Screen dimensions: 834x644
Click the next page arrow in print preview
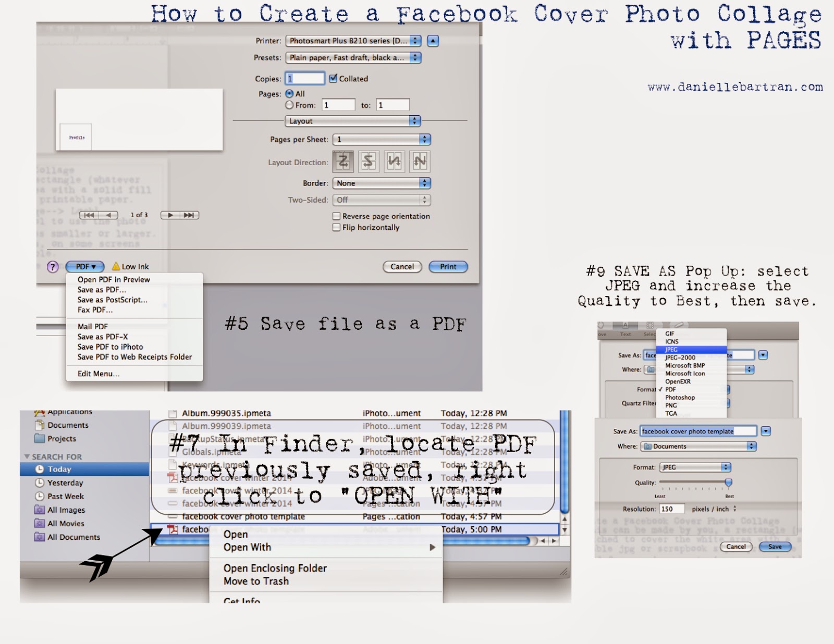(x=170, y=215)
